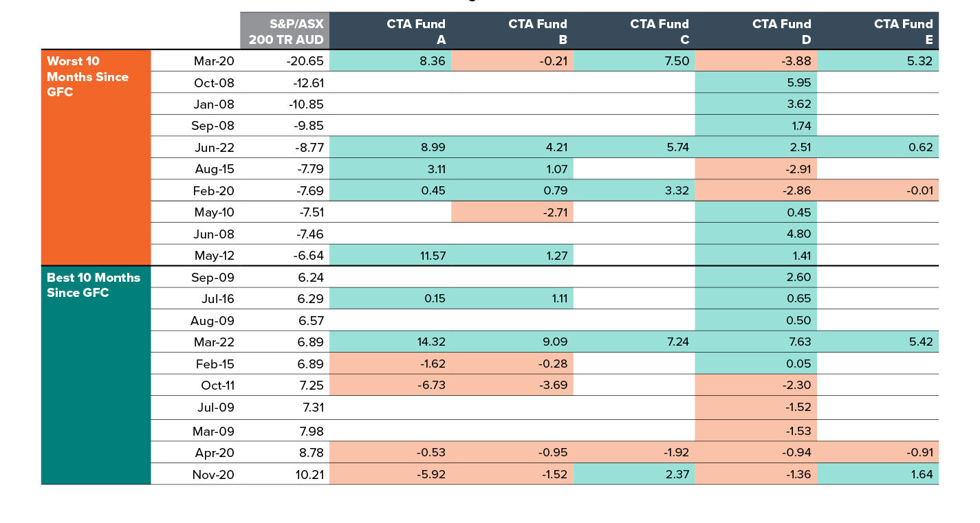Image resolution: width=980 pixels, height=523 pixels.
Task: Select the 11.57 cell in May-12 row
Action: pyautogui.click(x=426, y=256)
